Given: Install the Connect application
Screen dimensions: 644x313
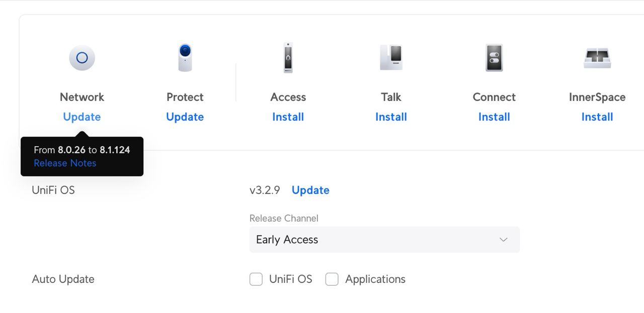Looking at the screenshot, I should point(494,117).
